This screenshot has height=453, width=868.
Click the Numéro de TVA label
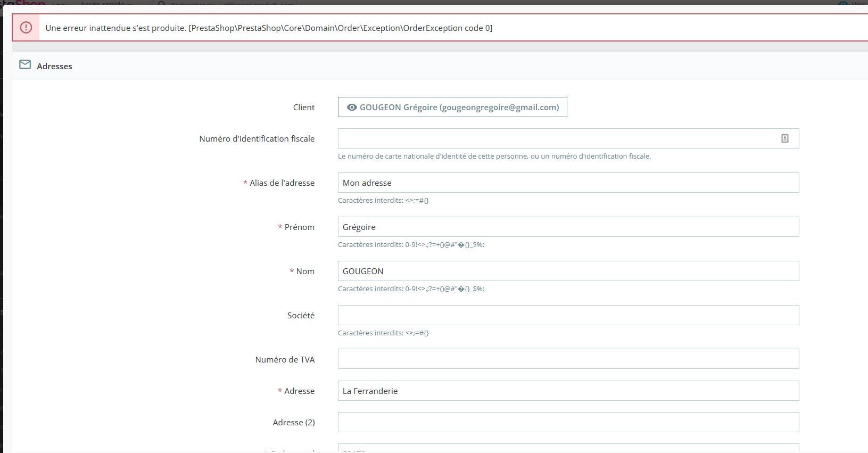(285, 359)
